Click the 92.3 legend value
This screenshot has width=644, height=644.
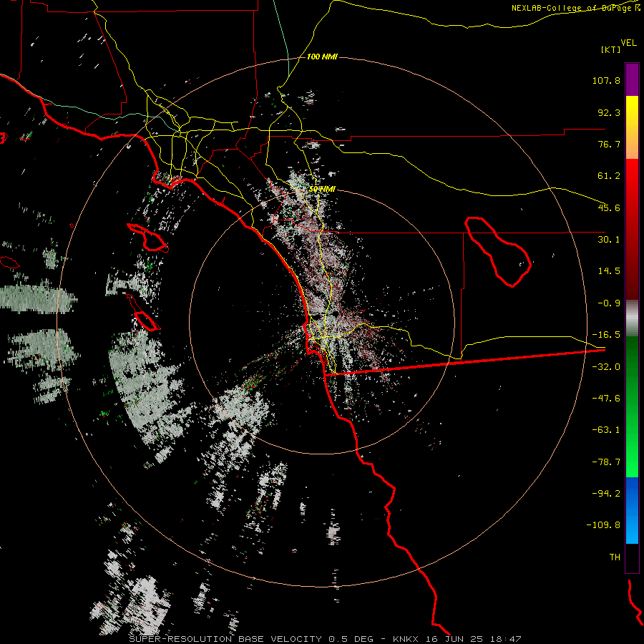tap(609, 112)
